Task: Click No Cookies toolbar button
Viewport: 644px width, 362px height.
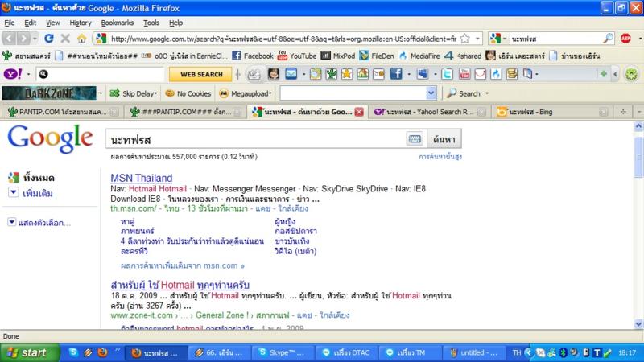Action: click(188, 93)
